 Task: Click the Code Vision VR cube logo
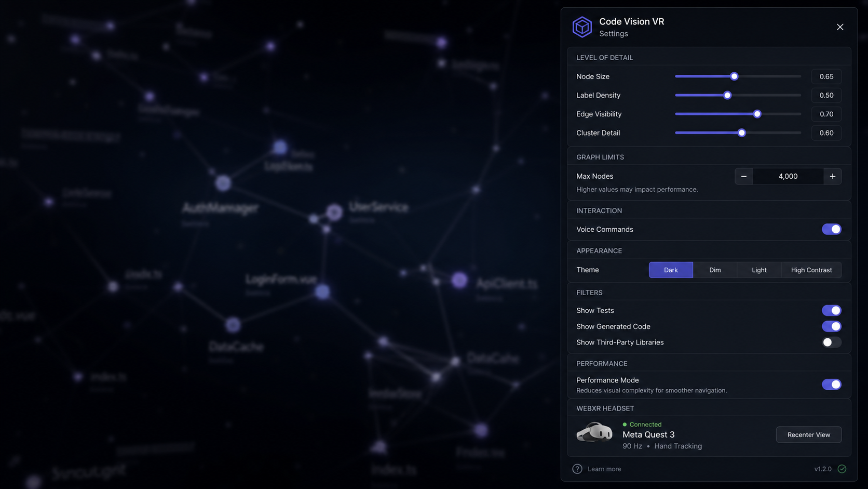(582, 27)
